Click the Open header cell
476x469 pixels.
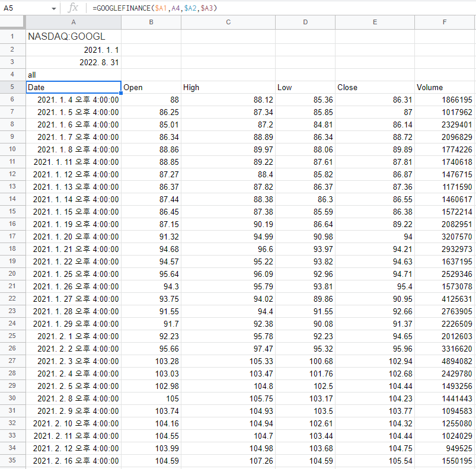(x=151, y=87)
